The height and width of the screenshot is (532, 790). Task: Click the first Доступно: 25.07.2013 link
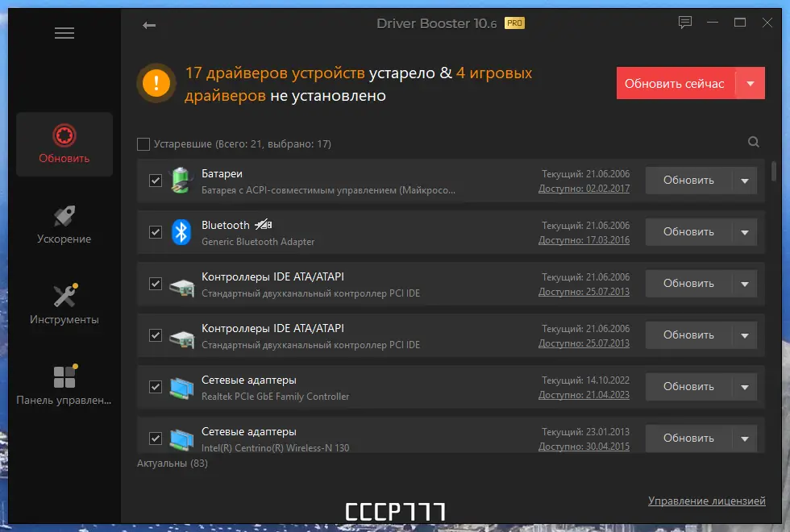584,292
